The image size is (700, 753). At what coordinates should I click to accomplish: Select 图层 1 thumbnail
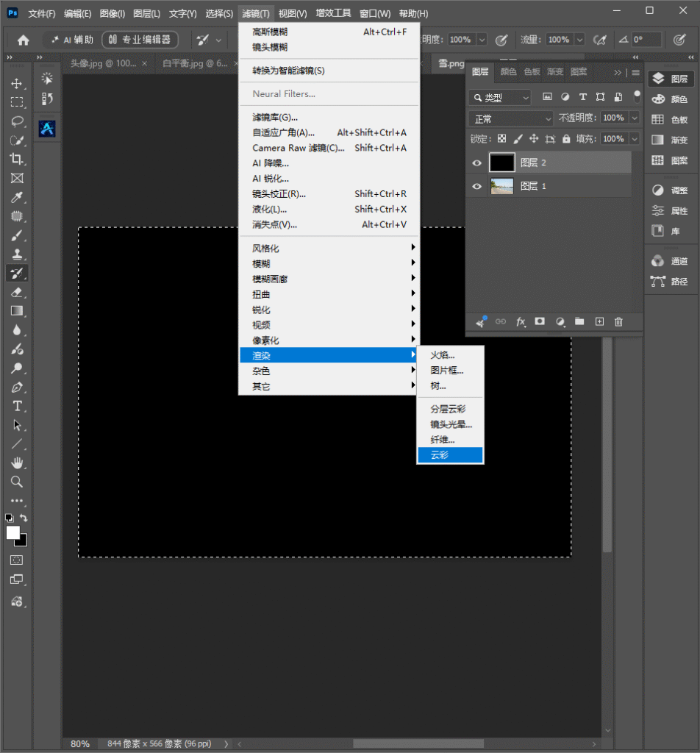click(501, 186)
